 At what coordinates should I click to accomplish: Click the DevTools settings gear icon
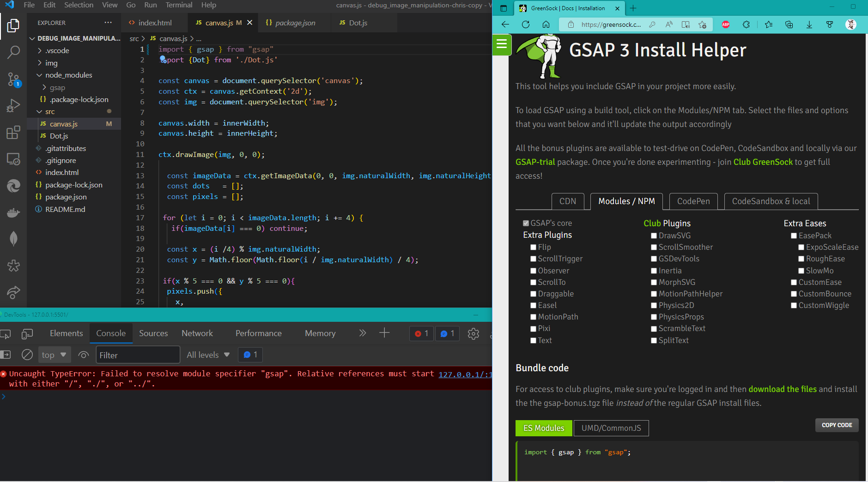click(473, 333)
